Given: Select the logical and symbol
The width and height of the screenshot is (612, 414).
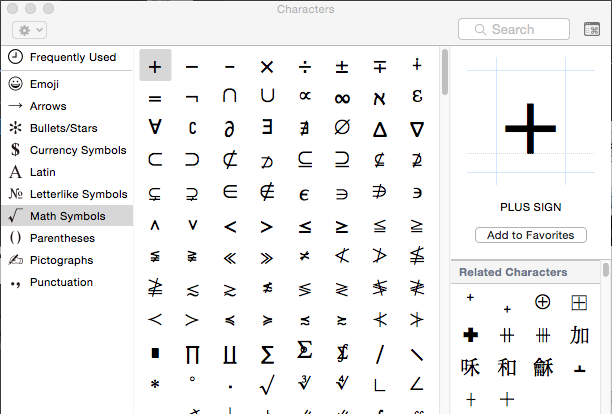Looking at the screenshot, I should click(x=155, y=225).
